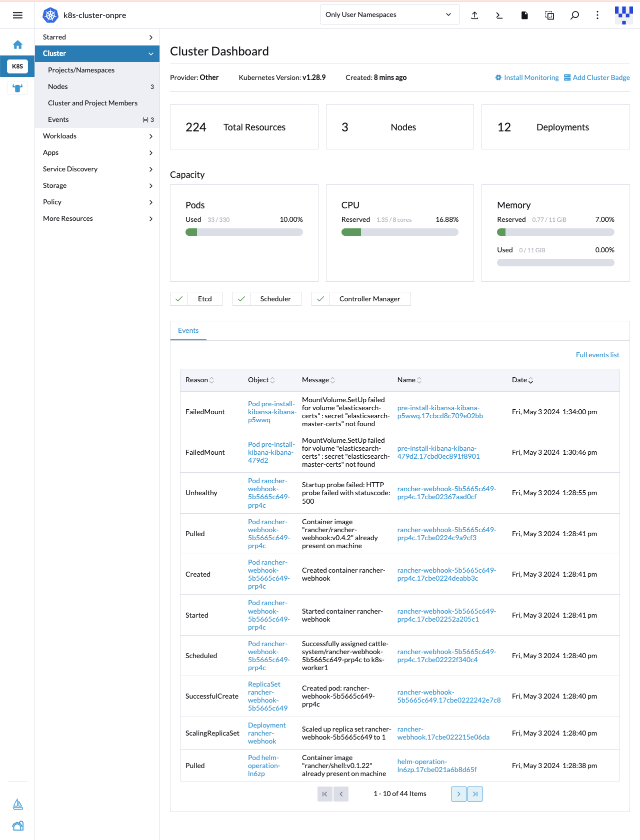Screen dimensions: 640x840
Task: Click the k8s-cluster-onpre cluster name
Action: coord(94,15)
